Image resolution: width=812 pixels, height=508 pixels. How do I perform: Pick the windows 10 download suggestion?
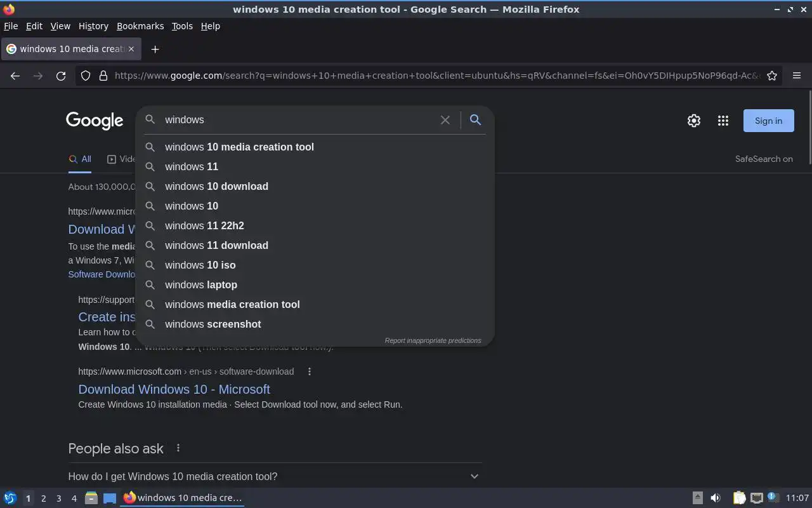pos(315,186)
